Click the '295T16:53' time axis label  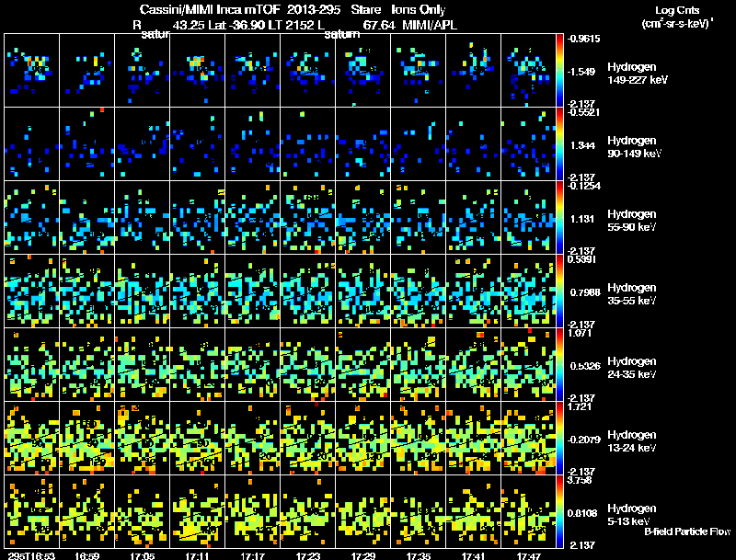click(x=31, y=555)
